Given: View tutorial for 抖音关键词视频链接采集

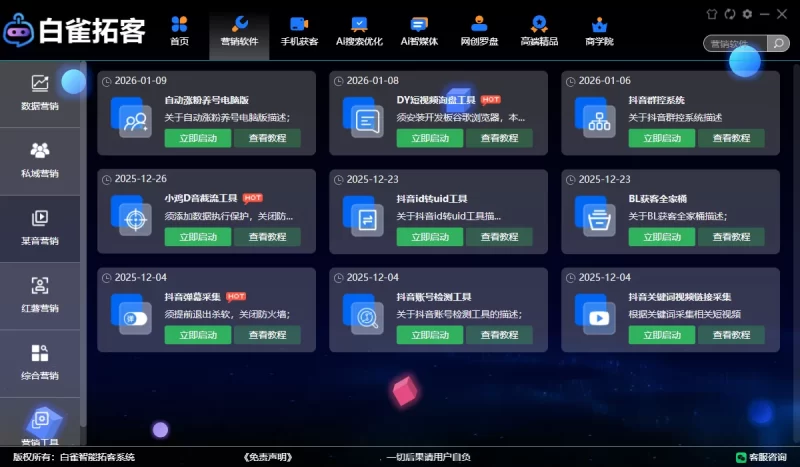Looking at the screenshot, I should [731, 335].
